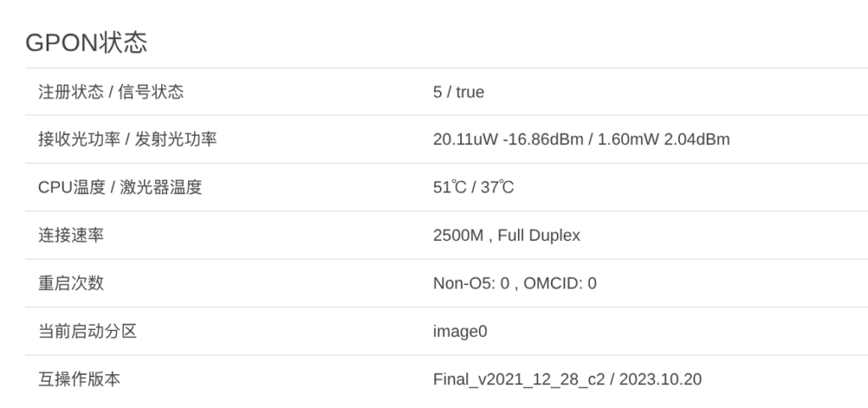Click the 37℃ laser temperature reading
The width and height of the screenshot is (868, 408).
pos(498,187)
